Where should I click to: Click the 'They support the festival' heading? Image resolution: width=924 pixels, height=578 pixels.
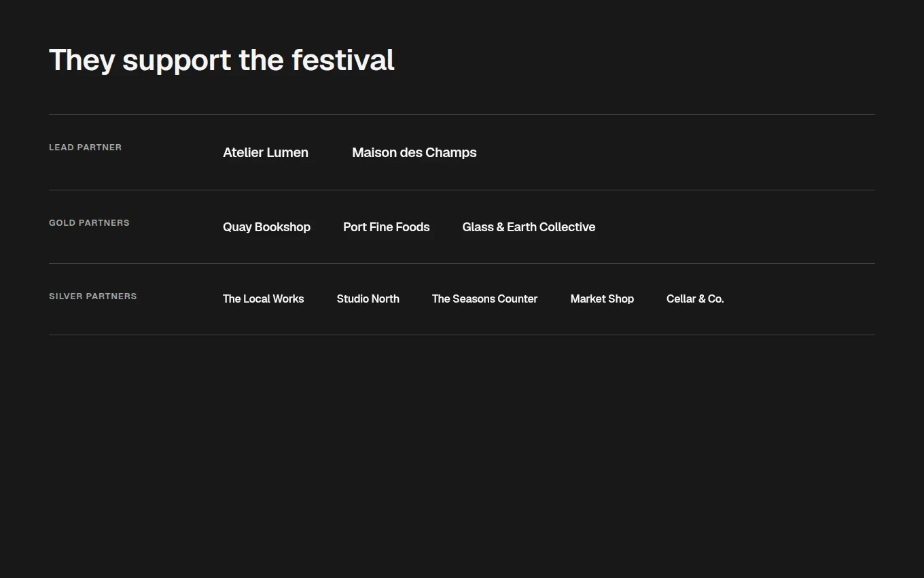(x=221, y=60)
